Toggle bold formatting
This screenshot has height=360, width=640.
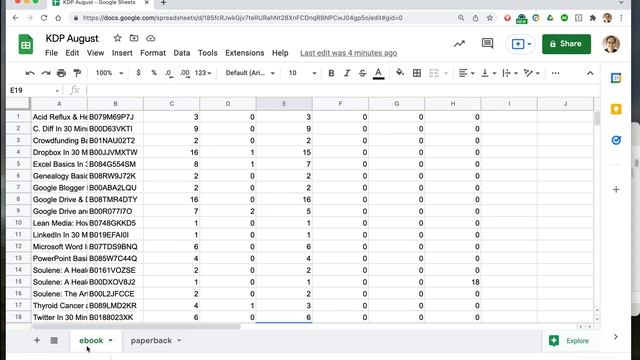coord(331,73)
